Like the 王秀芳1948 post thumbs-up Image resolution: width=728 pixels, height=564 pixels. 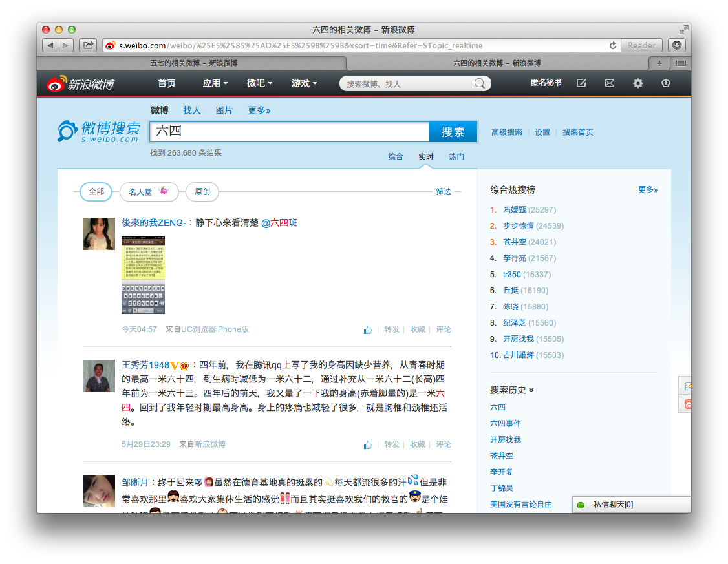tap(368, 444)
